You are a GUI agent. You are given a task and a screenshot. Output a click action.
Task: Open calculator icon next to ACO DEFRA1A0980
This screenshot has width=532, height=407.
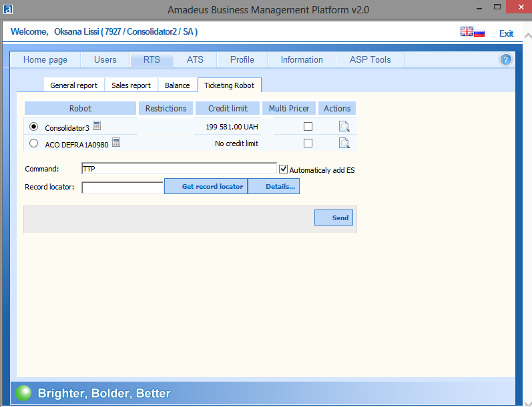116,142
